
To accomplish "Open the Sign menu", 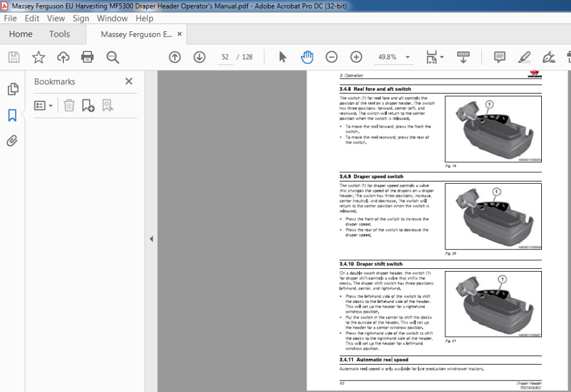I will click(81, 18).
